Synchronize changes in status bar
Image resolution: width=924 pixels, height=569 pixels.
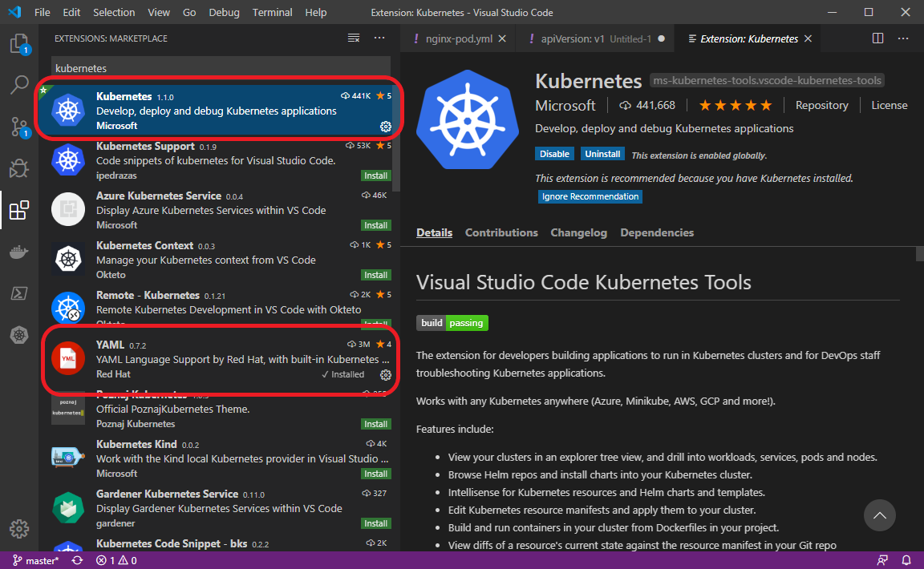coord(77,561)
